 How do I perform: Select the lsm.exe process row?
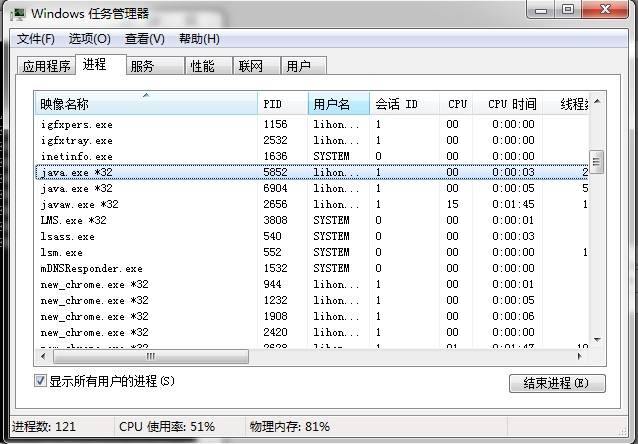point(312,252)
